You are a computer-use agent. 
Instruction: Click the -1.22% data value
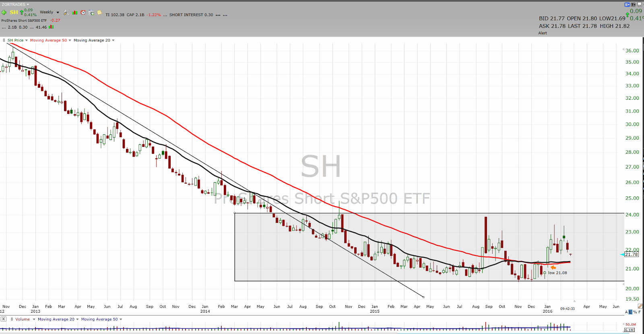point(154,15)
